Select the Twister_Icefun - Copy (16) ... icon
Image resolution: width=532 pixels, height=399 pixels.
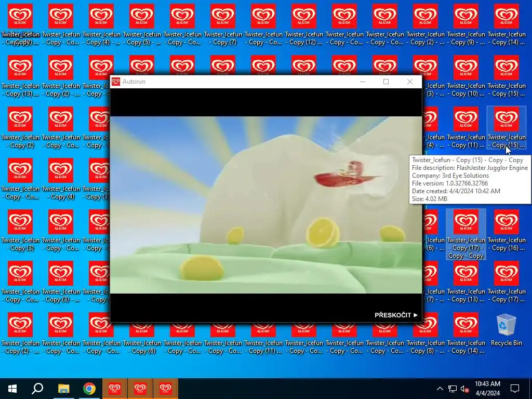[x=506, y=231]
